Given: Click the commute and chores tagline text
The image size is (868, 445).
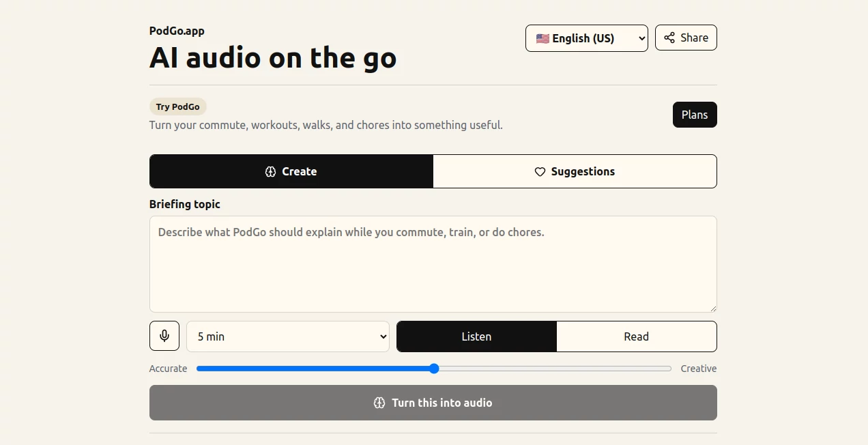Looking at the screenshot, I should 326,125.
